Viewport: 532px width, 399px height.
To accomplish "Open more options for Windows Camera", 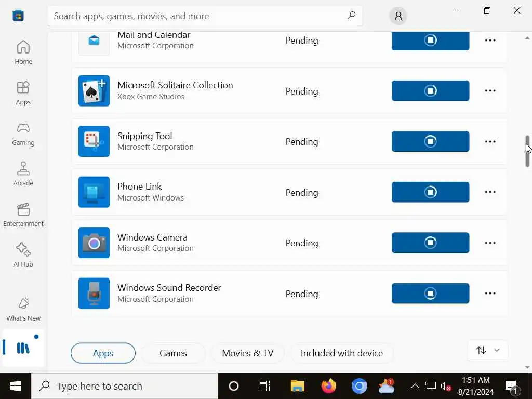I will pos(490,243).
